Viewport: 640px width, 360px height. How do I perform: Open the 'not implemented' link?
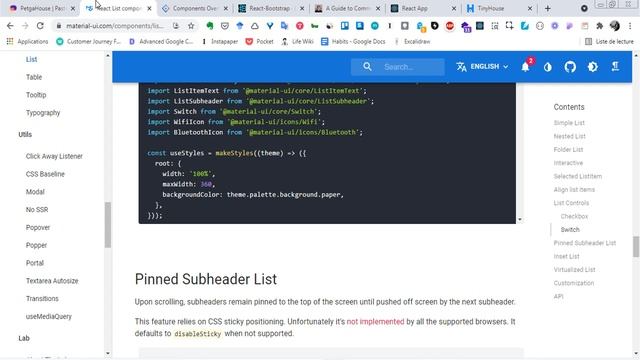(375, 322)
